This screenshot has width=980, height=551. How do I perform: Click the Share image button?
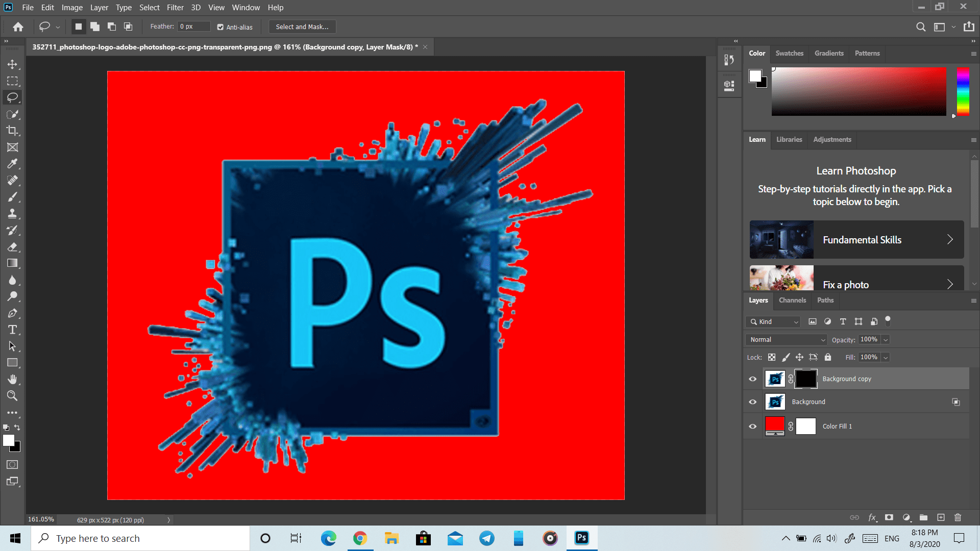point(969,27)
